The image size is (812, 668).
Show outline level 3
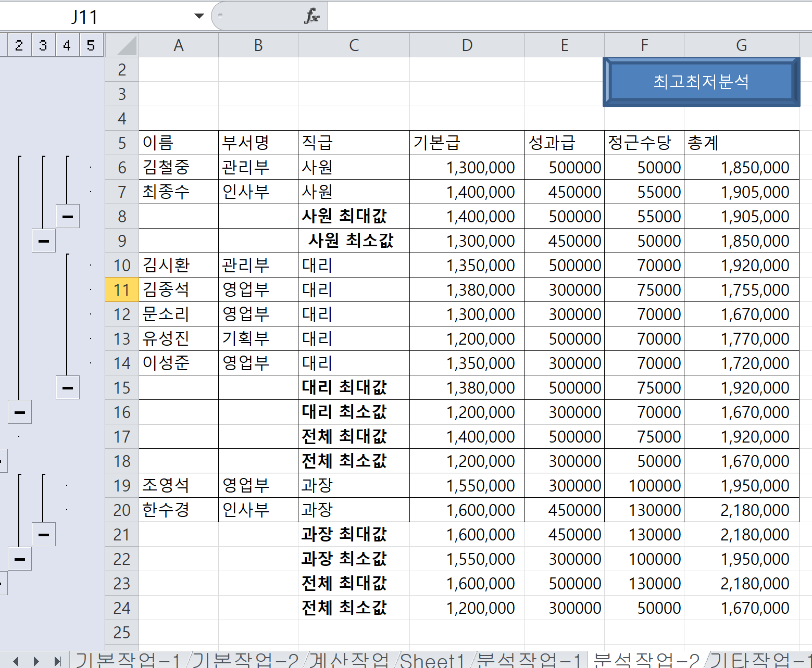pyautogui.click(x=43, y=45)
